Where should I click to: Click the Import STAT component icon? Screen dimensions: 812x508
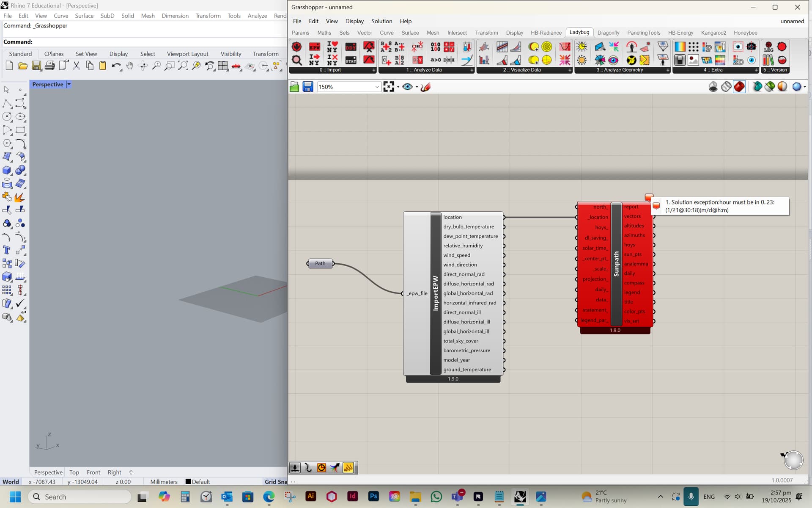coord(351,60)
